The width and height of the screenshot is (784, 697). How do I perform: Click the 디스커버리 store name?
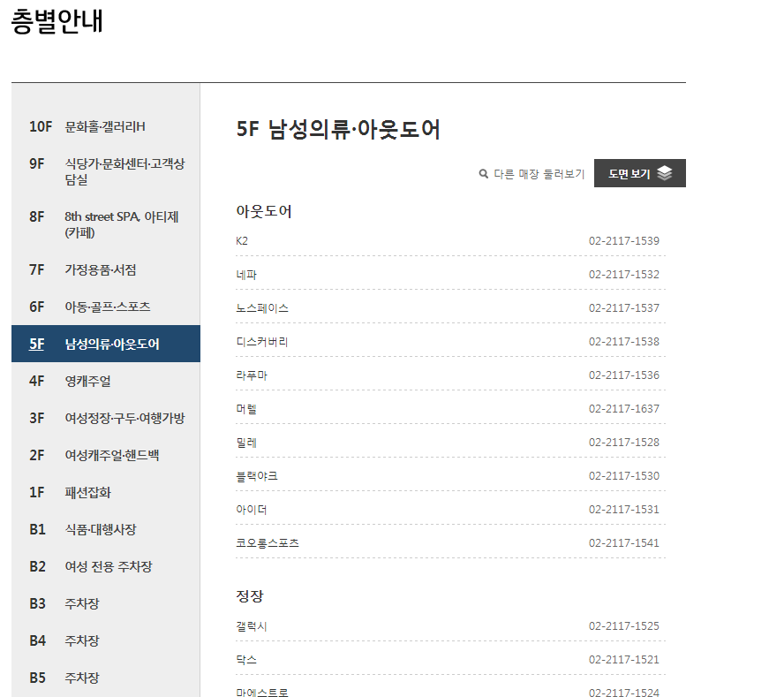click(x=262, y=341)
